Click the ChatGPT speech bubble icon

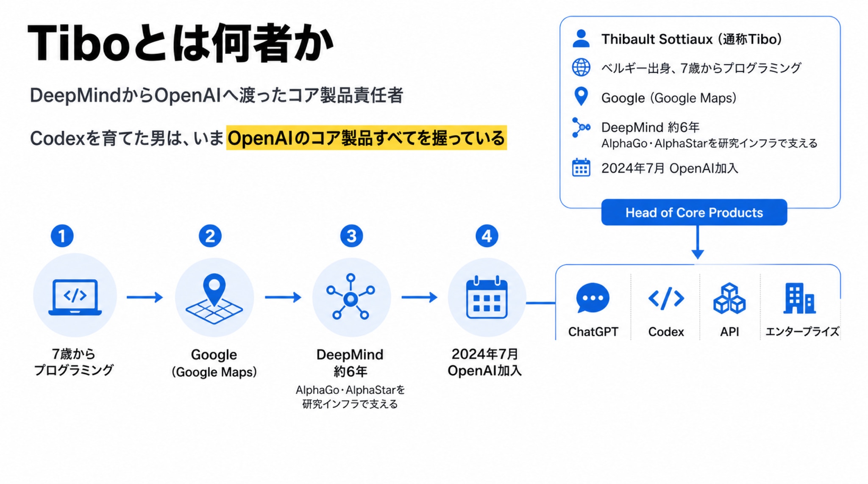593,298
